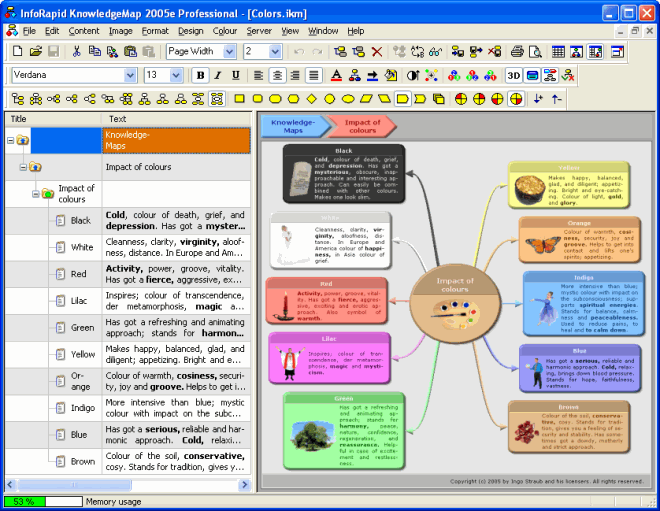Select the diamond shape tool

[312, 99]
